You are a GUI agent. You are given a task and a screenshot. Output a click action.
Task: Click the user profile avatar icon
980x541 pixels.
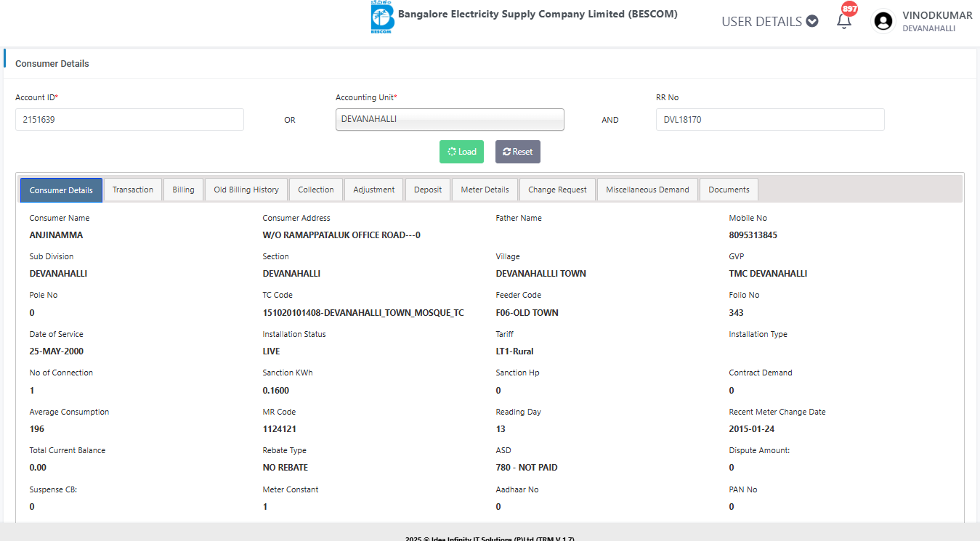883,22
